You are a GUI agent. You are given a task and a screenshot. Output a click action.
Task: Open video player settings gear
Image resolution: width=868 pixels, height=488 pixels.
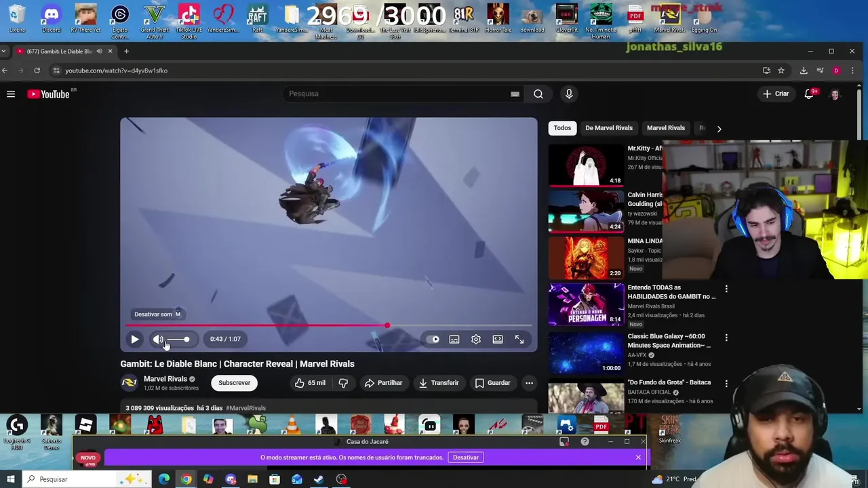476,339
